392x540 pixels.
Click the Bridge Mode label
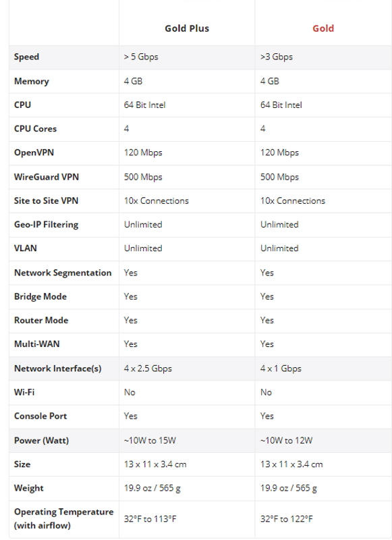click(x=40, y=296)
